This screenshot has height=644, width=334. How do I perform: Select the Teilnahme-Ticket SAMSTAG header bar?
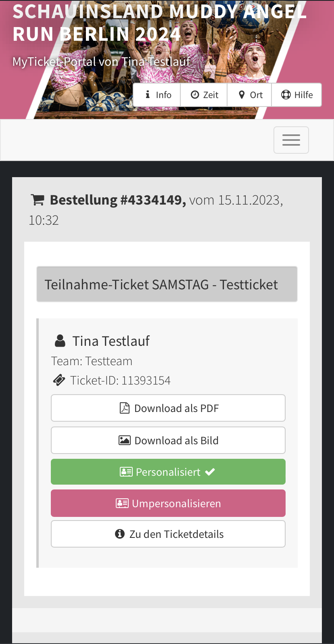point(167,284)
